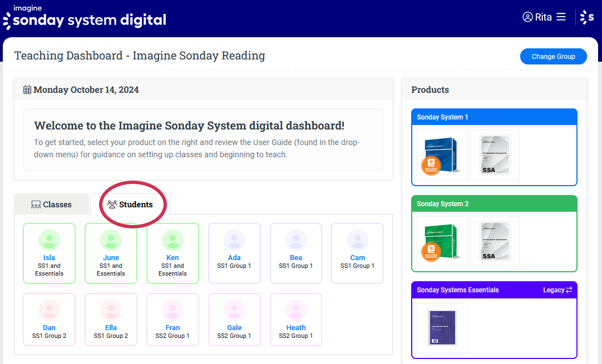The width and height of the screenshot is (602, 364).
Task: Click Ken's green avatar icon
Action: tap(172, 241)
